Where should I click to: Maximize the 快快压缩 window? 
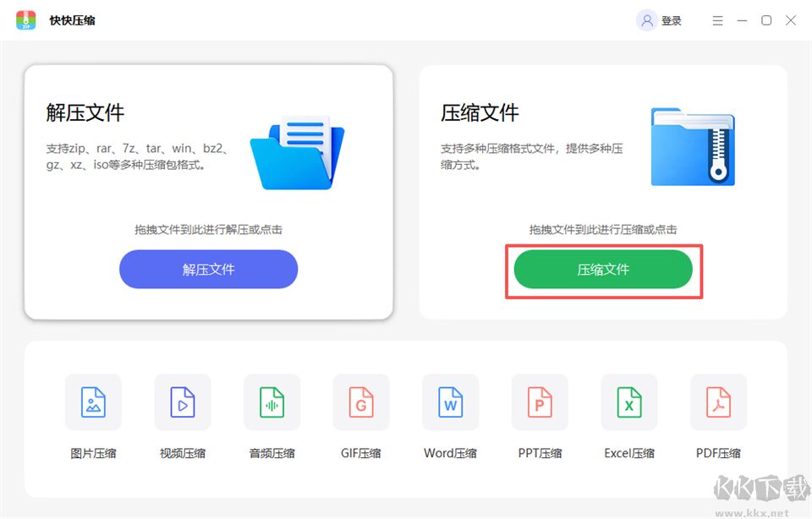point(766,20)
